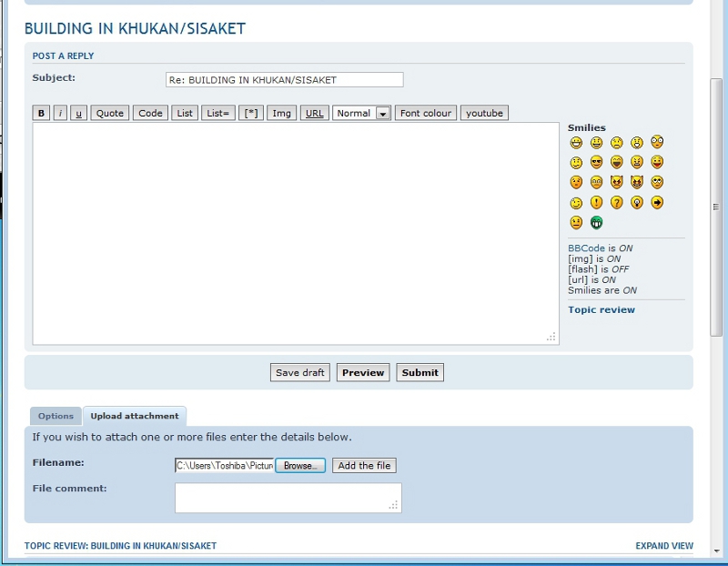Toggle underline text formatting button

click(78, 114)
